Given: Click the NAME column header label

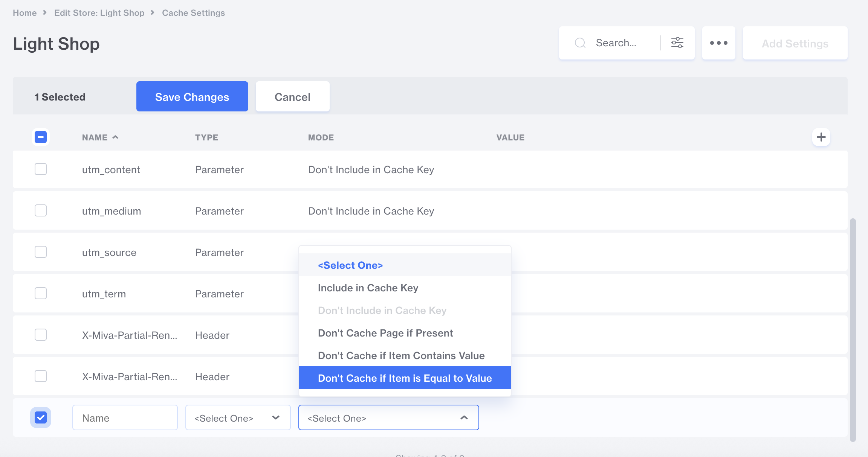Looking at the screenshot, I should click(x=95, y=137).
